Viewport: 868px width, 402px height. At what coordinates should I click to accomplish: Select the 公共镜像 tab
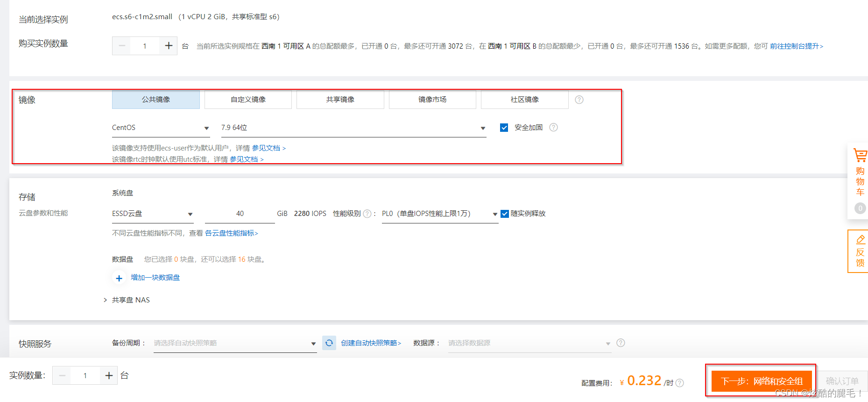coord(156,100)
